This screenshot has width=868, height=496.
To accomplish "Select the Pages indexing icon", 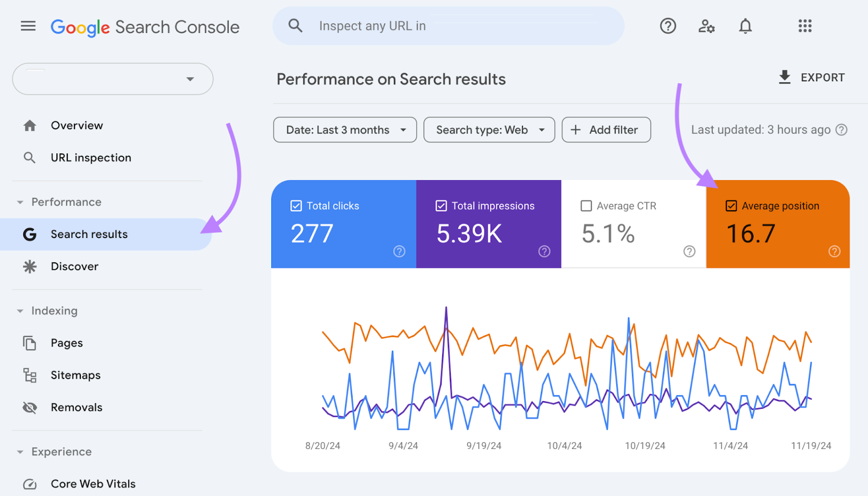I will click(x=30, y=343).
